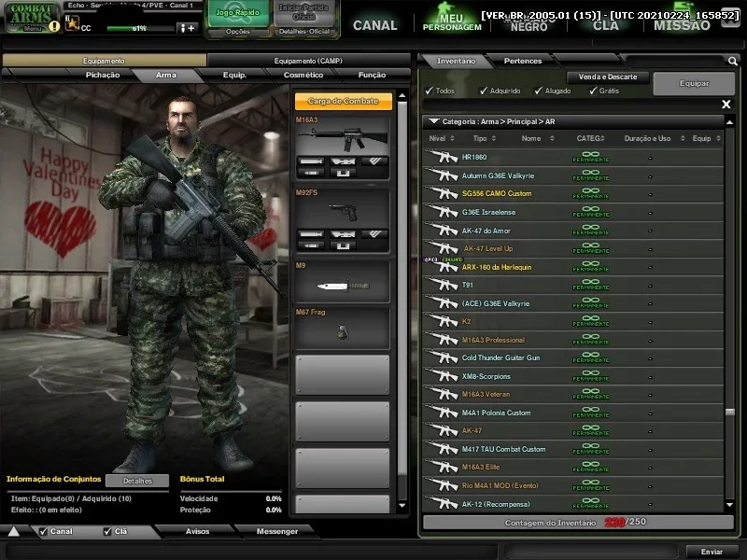The height and width of the screenshot is (560, 747).
Task: Click the rifle icon for Autumn G36E Valkyrie
Action: click(x=442, y=175)
